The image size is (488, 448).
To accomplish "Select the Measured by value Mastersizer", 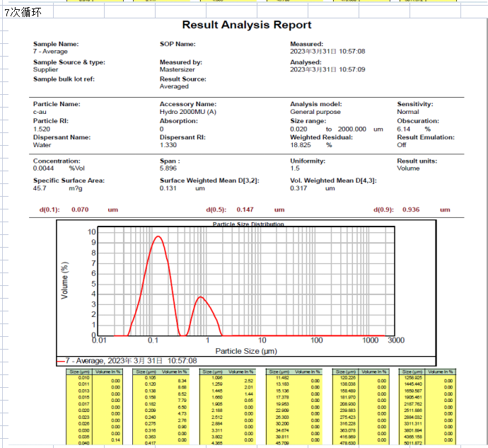I will click(178, 69).
